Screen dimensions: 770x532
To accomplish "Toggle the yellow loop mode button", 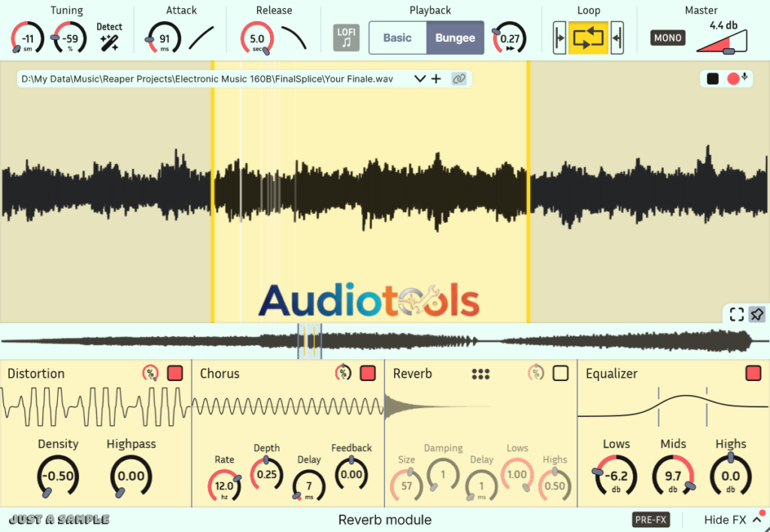I will point(588,38).
